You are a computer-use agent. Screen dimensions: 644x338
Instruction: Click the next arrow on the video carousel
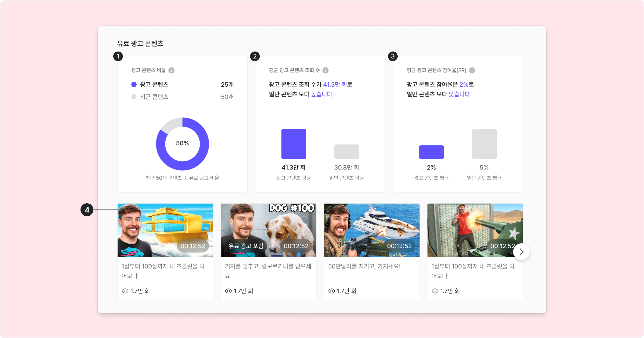point(521,252)
